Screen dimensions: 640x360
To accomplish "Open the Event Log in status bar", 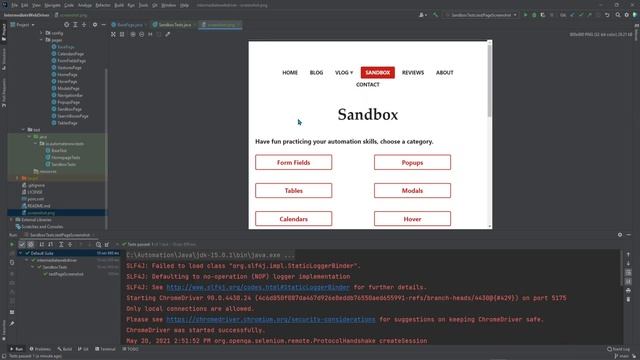I will (618, 349).
